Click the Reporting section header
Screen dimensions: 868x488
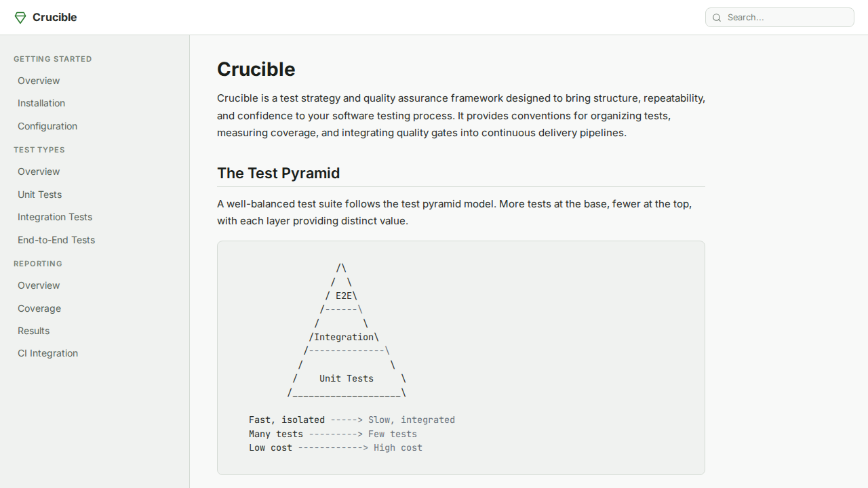point(38,264)
